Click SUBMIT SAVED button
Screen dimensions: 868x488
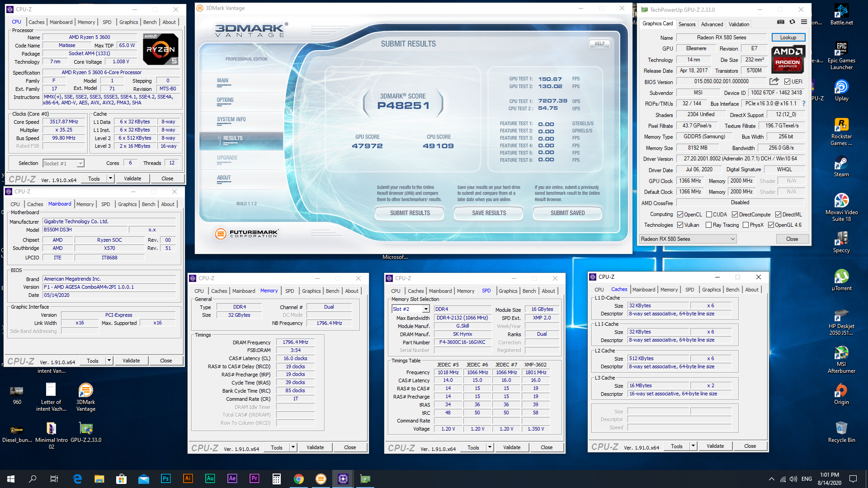[568, 213]
